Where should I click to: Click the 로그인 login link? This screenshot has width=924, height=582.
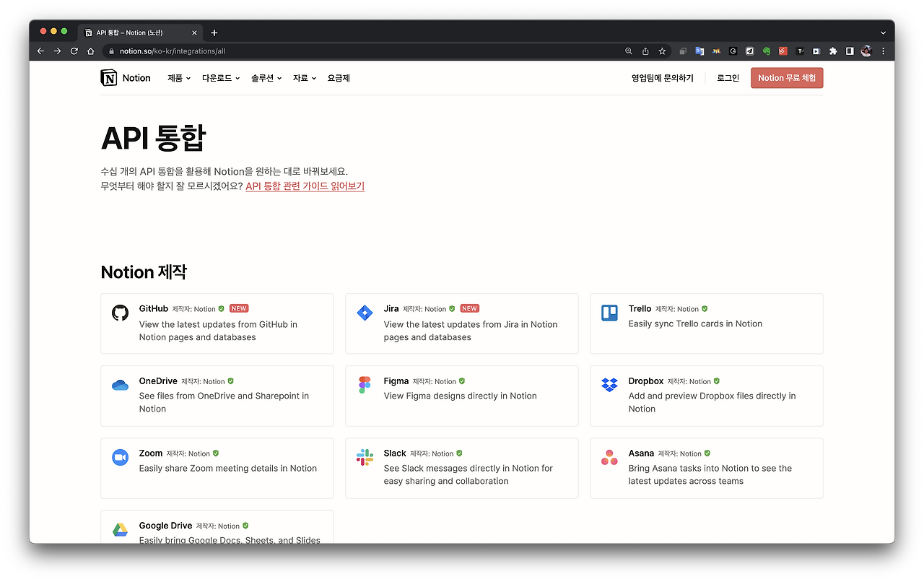click(728, 78)
